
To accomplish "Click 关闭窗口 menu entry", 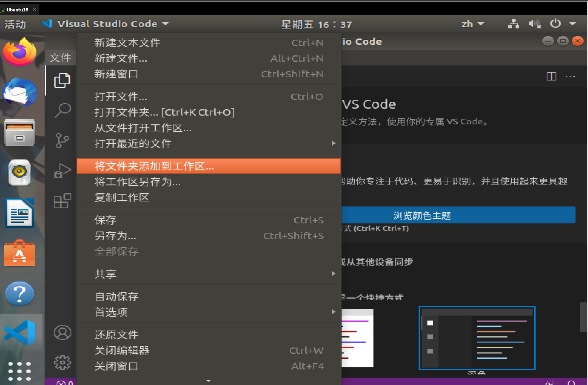I will [209, 366].
